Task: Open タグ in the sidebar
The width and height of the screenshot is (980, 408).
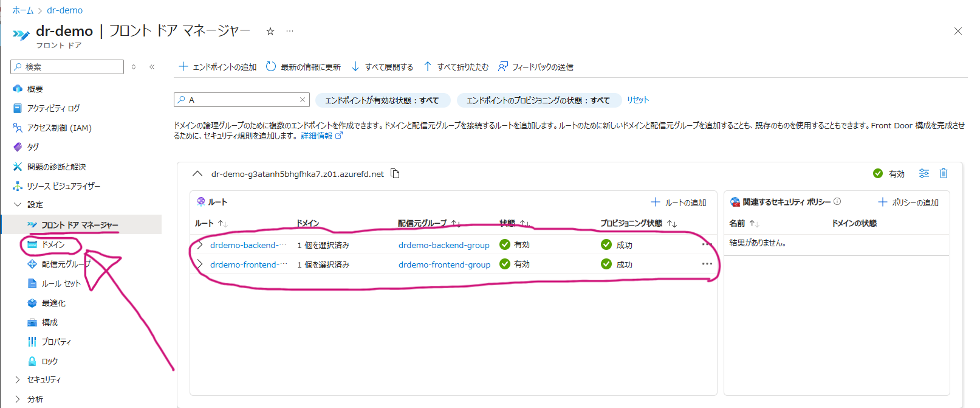Action: [33, 147]
